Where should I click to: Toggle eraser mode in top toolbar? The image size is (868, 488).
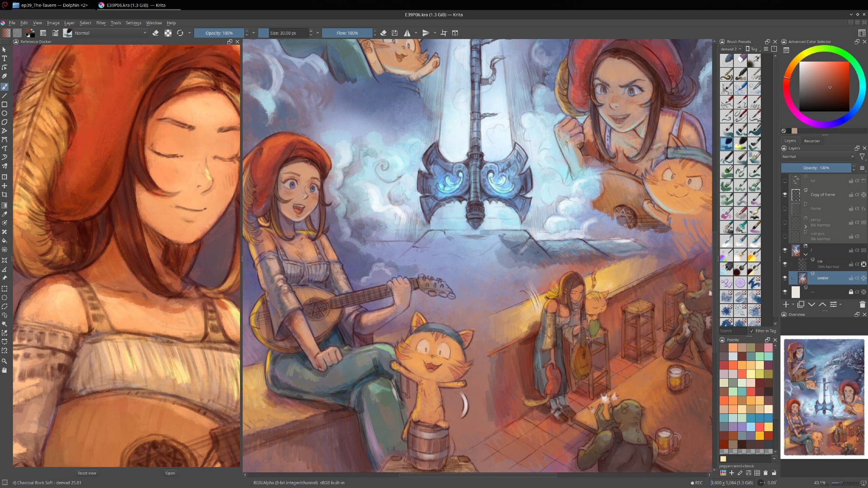click(155, 33)
